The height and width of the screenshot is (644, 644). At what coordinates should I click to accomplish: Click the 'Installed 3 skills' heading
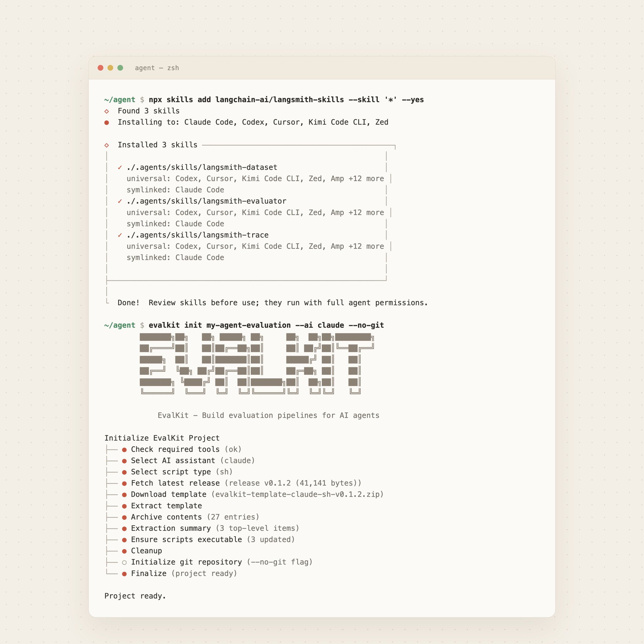coord(157,145)
